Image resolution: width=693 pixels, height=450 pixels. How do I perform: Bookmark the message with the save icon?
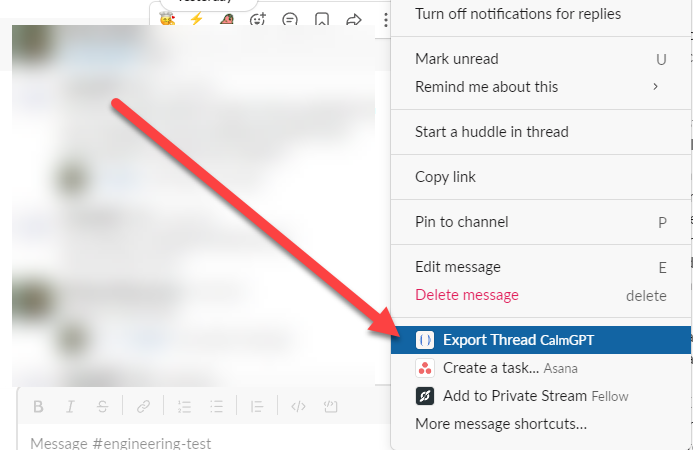pos(322,19)
